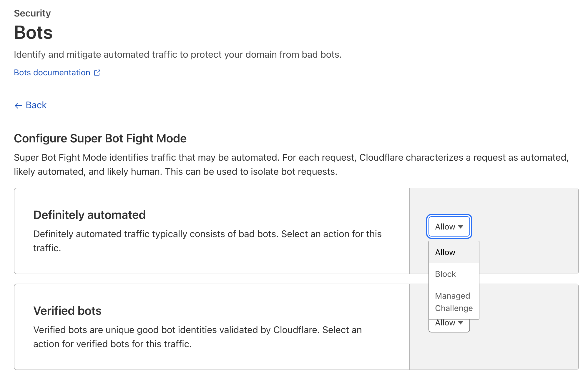The height and width of the screenshot is (376, 588).
Task: Click the left arrow icon next to Back
Action: (x=18, y=106)
